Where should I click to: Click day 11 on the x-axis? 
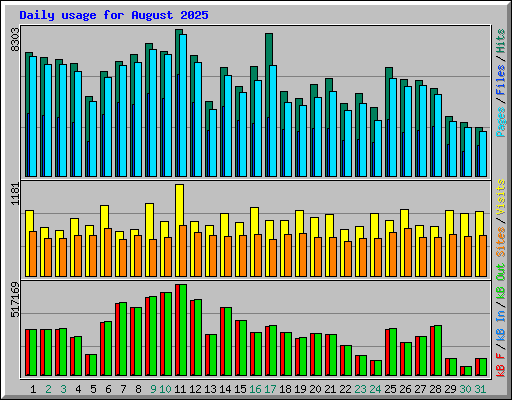coord(180,389)
